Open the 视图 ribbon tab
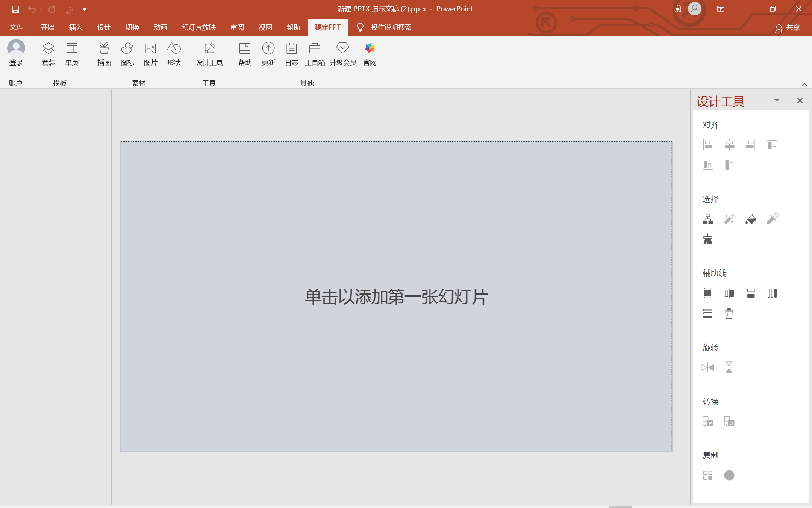Viewport: 812px width, 508px height. [x=265, y=27]
